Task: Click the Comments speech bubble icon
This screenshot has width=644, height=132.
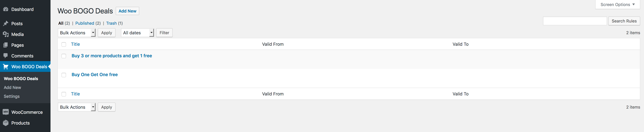Action: pyautogui.click(x=6, y=56)
